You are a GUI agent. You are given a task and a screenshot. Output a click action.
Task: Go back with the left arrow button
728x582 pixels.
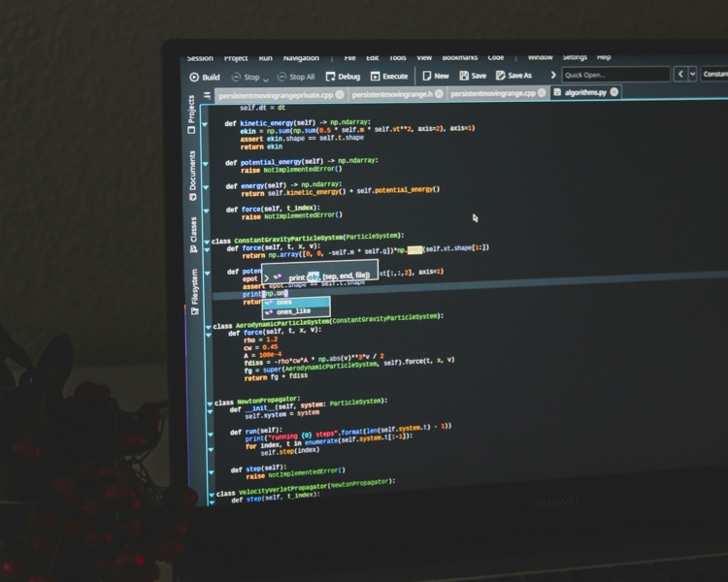[x=680, y=75]
